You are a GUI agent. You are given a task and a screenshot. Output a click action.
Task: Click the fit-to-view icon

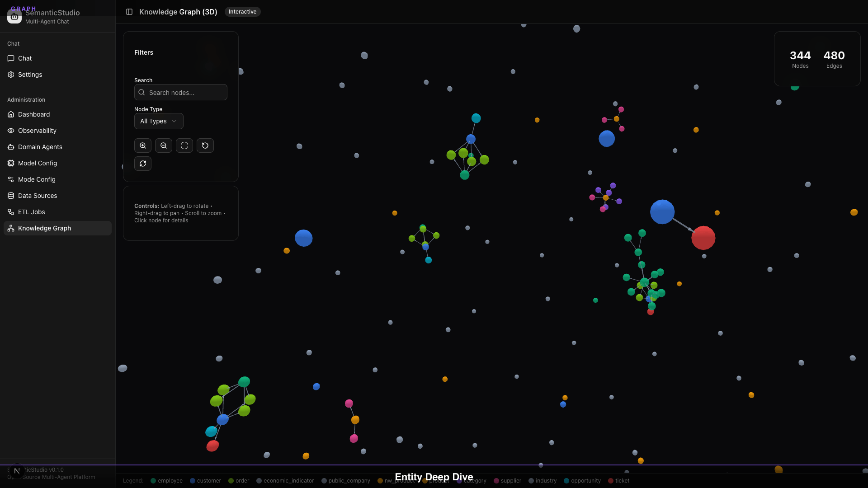(x=184, y=145)
